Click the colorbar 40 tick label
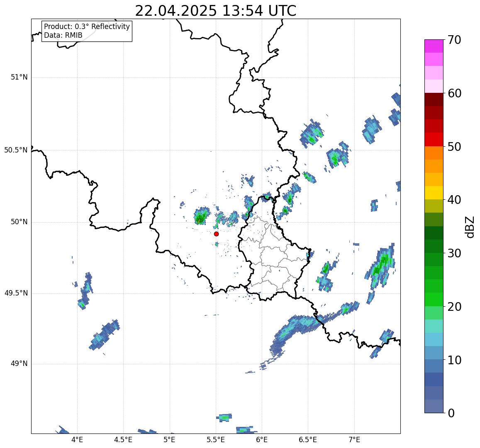The height and width of the screenshot is (448, 480). (x=454, y=200)
